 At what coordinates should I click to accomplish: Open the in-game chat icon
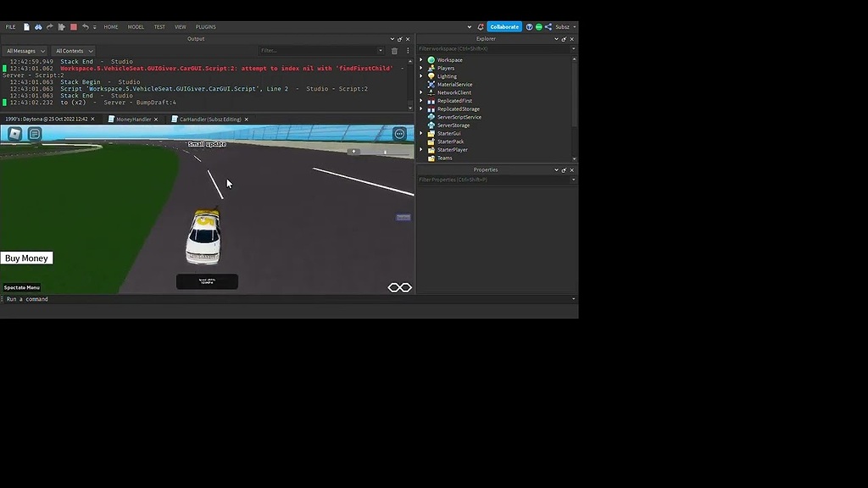pos(34,133)
